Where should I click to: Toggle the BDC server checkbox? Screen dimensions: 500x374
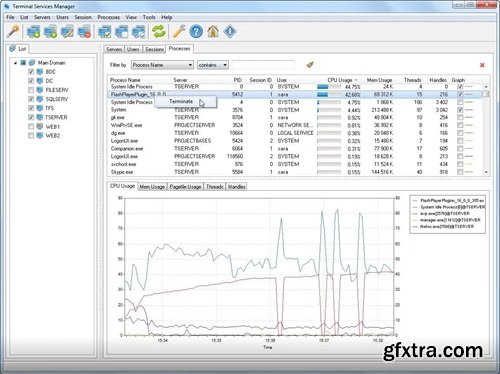point(31,72)
